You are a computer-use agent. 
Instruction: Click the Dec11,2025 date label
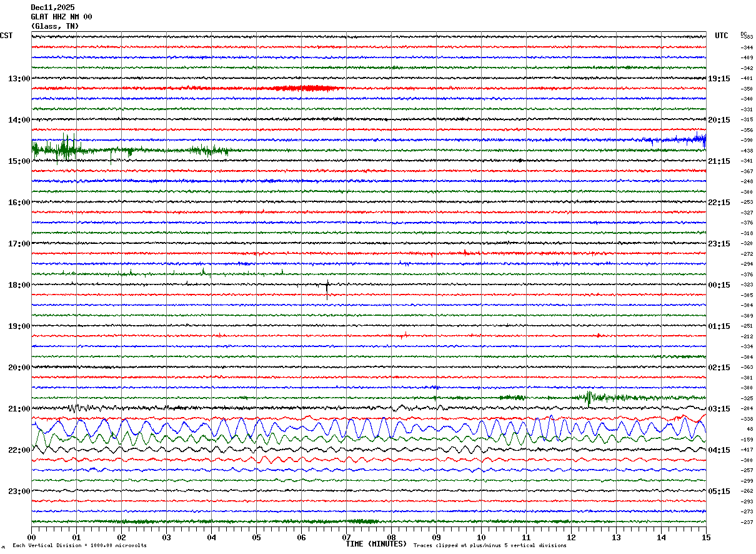[x=52, y=8]
